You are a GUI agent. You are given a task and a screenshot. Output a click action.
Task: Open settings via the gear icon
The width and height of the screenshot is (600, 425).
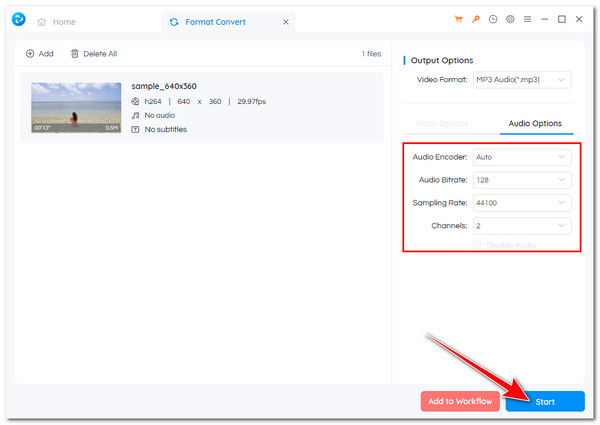click(x=510, y=19)
